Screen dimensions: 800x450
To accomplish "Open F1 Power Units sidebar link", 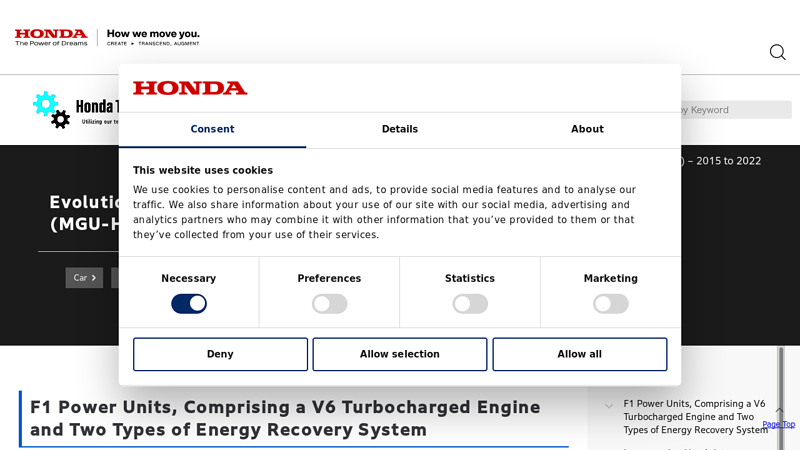I will pyautogui.click(x=695, y=417).
